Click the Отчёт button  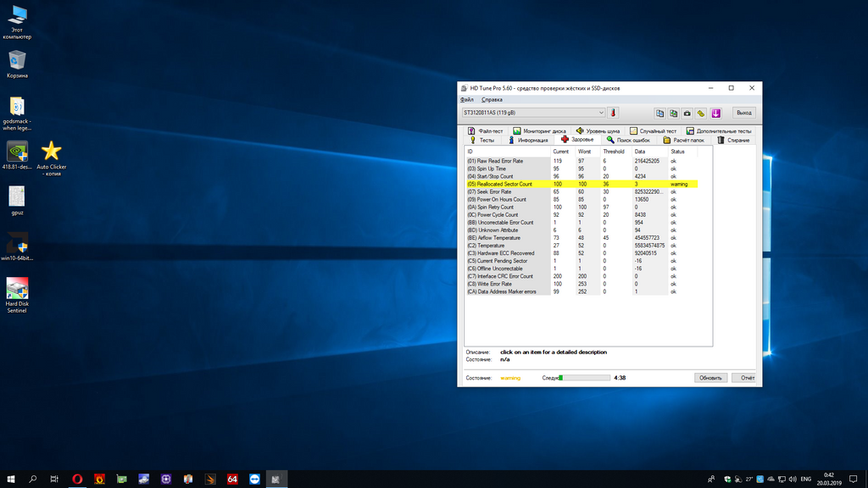tap(748, 378)
